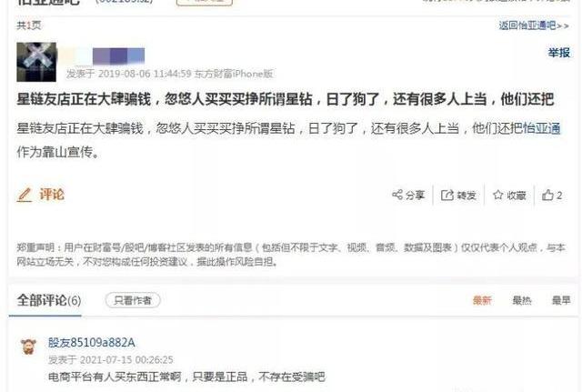Screen dimensions: 582x392
Task: Select the 全部评论(6) tab
Action: [48, 300]
